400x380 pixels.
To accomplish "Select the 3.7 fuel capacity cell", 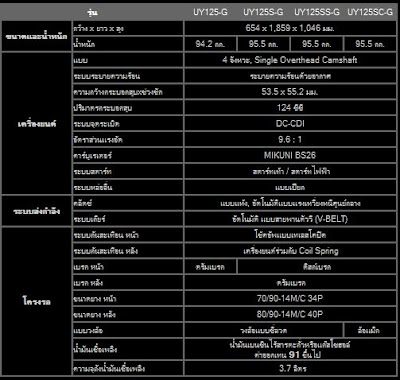I will coord(290,369).
